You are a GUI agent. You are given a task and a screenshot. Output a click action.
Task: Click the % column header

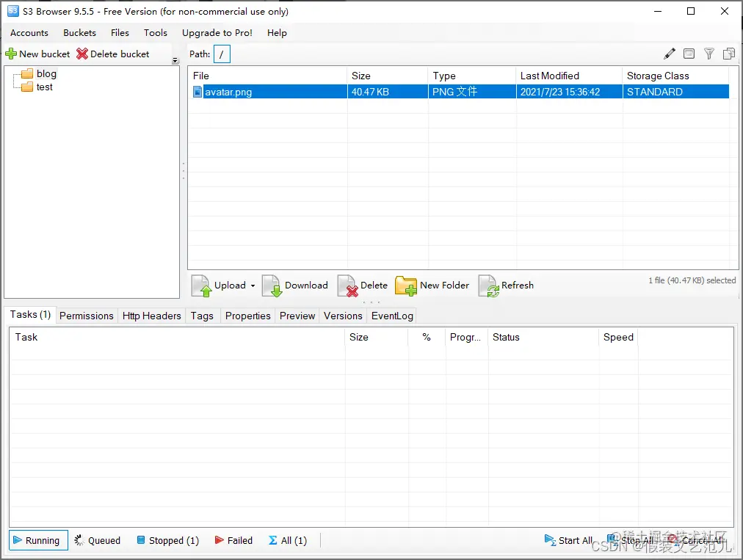(427, 338)
